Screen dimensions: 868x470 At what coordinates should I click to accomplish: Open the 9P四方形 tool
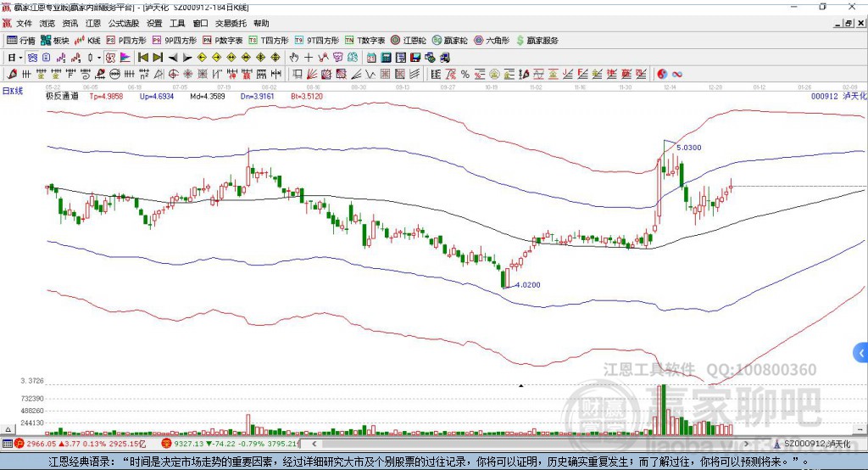point(175,41)
